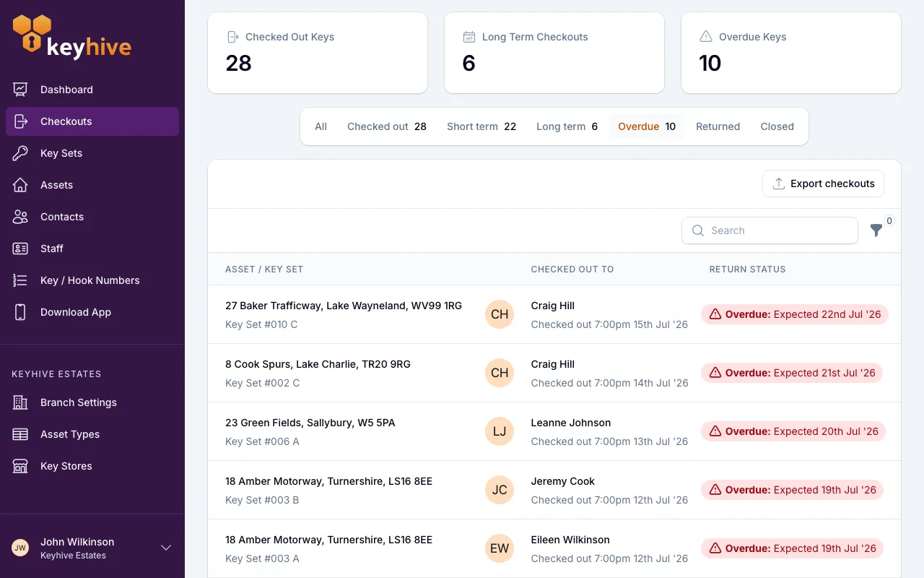Select the All tab
Screen dimensions: 924x578
point(321,126)
